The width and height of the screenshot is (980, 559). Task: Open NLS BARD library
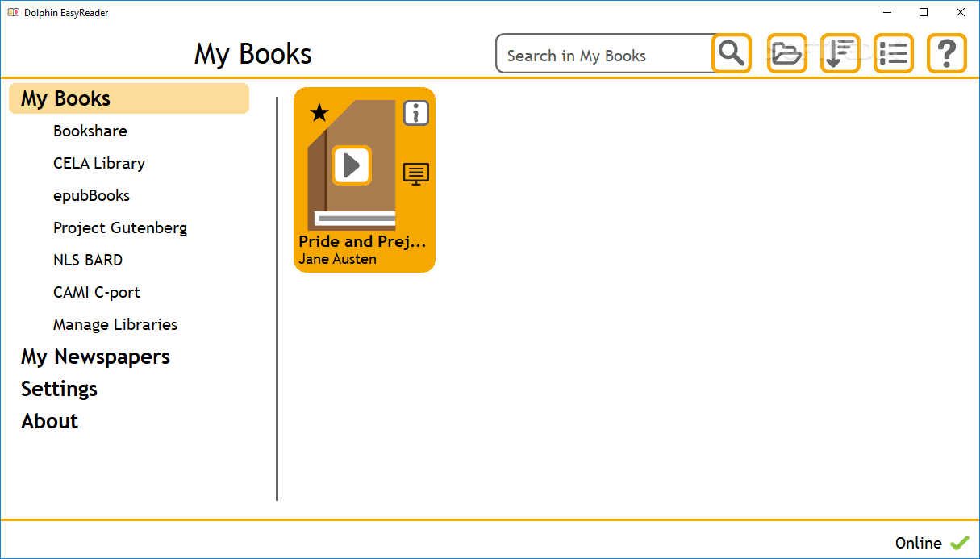[88, 260]
